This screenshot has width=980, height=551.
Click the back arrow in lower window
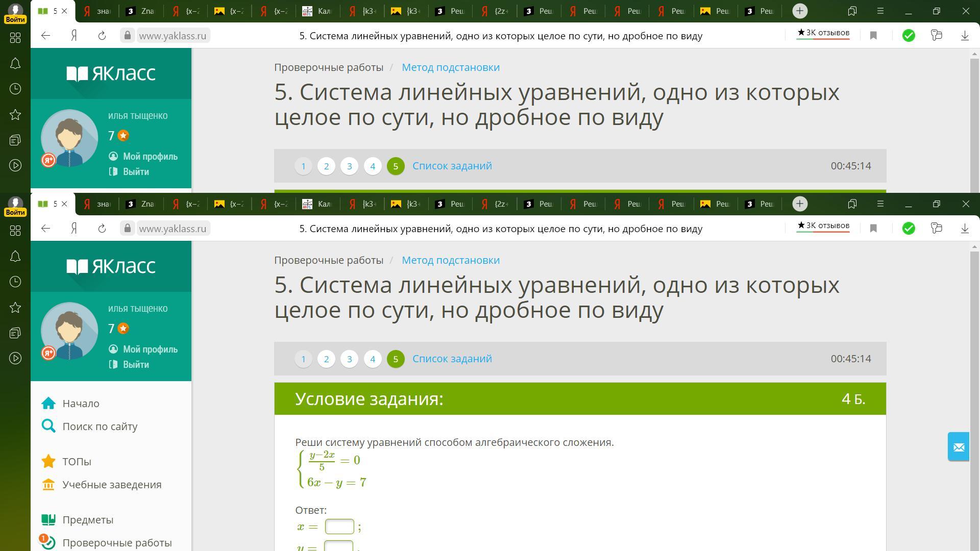(45, 229)
